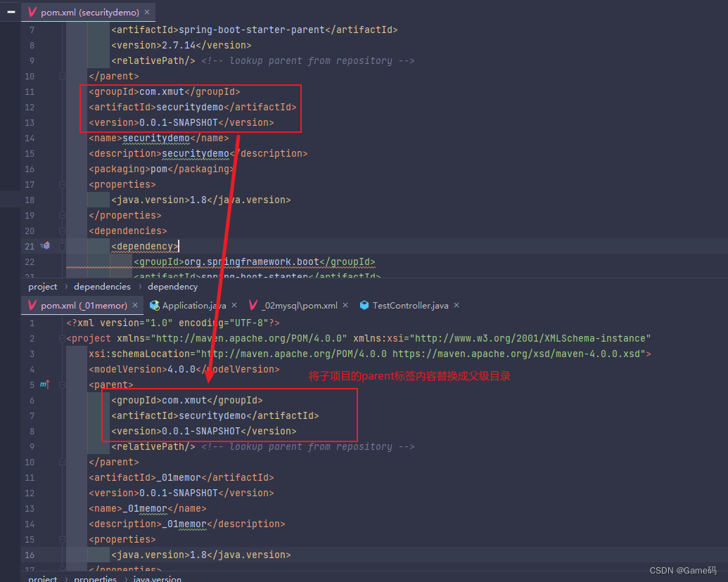
Task: Collapse the properties block fold arrow on line 17
Action: [x=62, y=184]
